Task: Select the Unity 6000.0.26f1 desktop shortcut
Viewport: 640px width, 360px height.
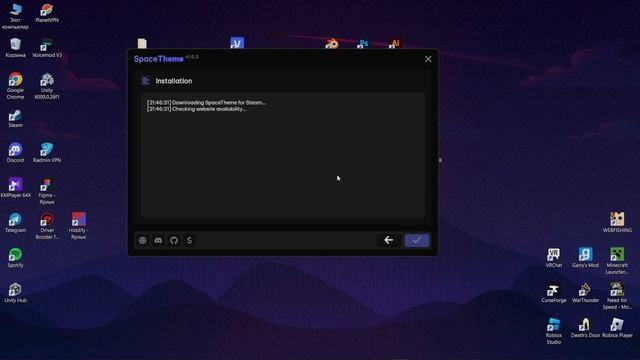Action: [x=47, y=86]
